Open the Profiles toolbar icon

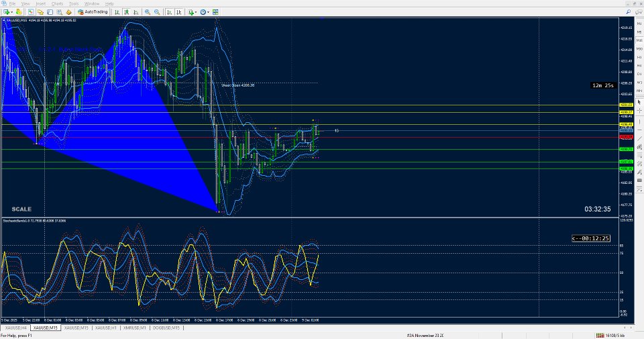(x=19, y=12)
